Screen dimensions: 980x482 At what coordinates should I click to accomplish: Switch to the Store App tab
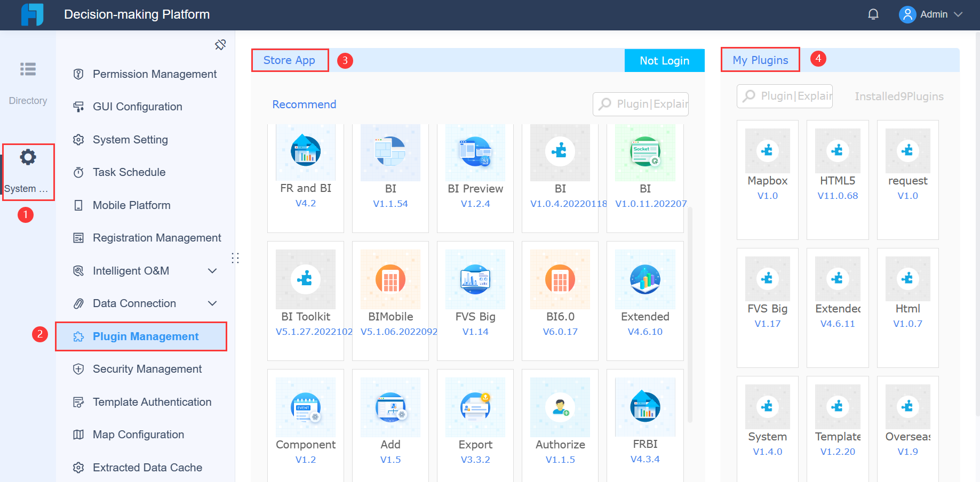(289, 60)
